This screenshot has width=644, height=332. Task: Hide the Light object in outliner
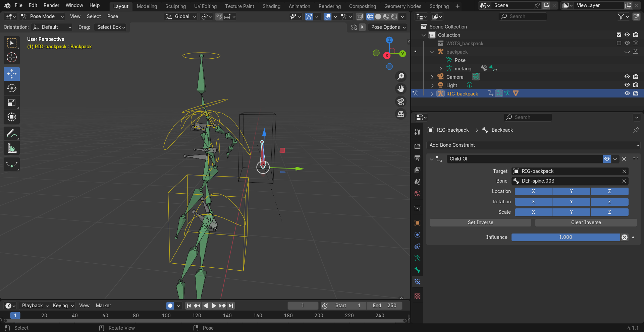pyautogui.click(x=627, y=85)
